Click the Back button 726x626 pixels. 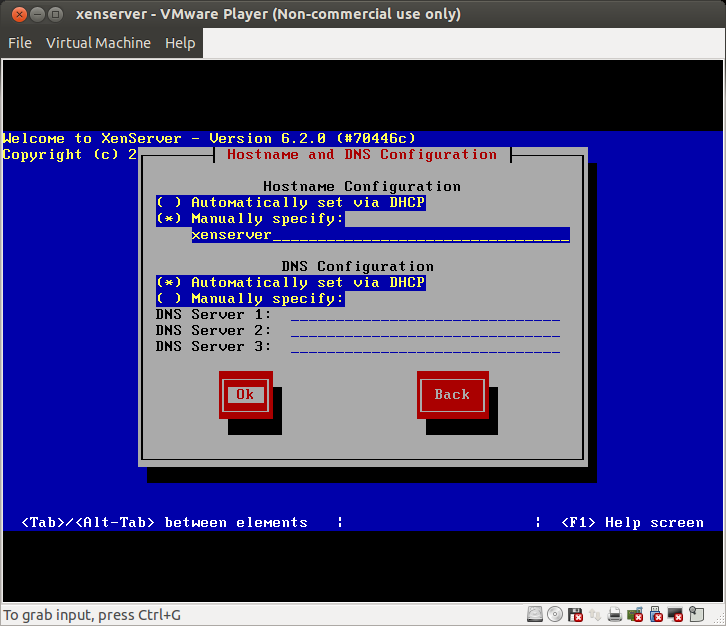coord(453,395)
